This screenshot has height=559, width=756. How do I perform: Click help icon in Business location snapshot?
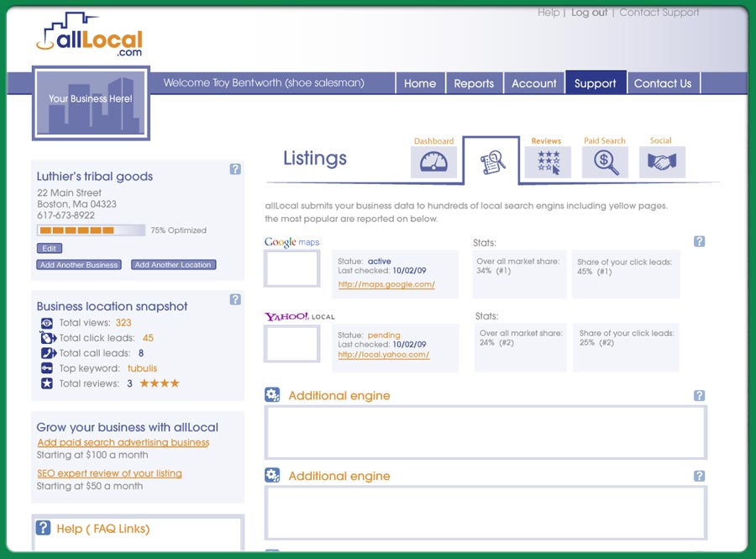pyautogui.click(x=235, y=299)
